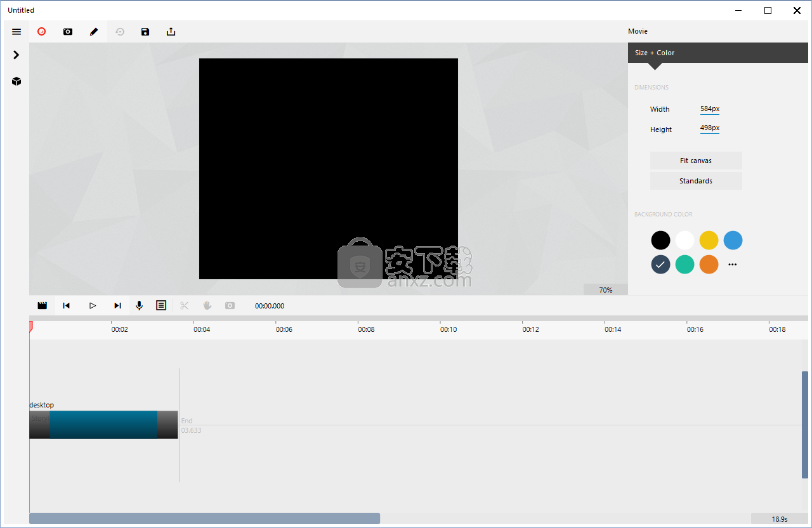Open the objects box icon in the sidebar
Image resolution: width=812 pixels, height=528 pixels.
[x=16, y=81]
